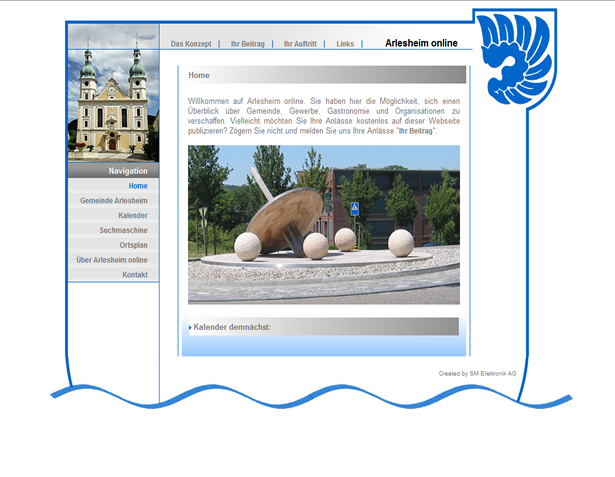The image size is (615, 477).
Task: Click the bold Ihr Beitrag link in welcome text
Action: click(x=416, y=131)
